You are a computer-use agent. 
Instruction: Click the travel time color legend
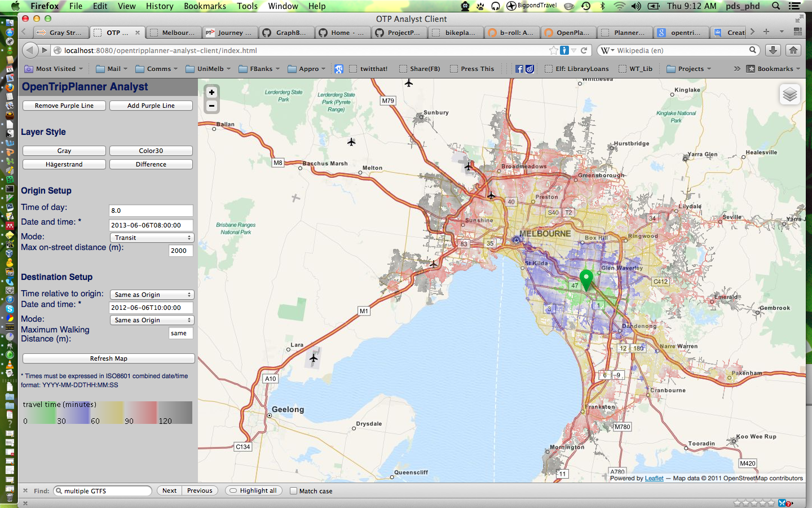click(107, 413)
